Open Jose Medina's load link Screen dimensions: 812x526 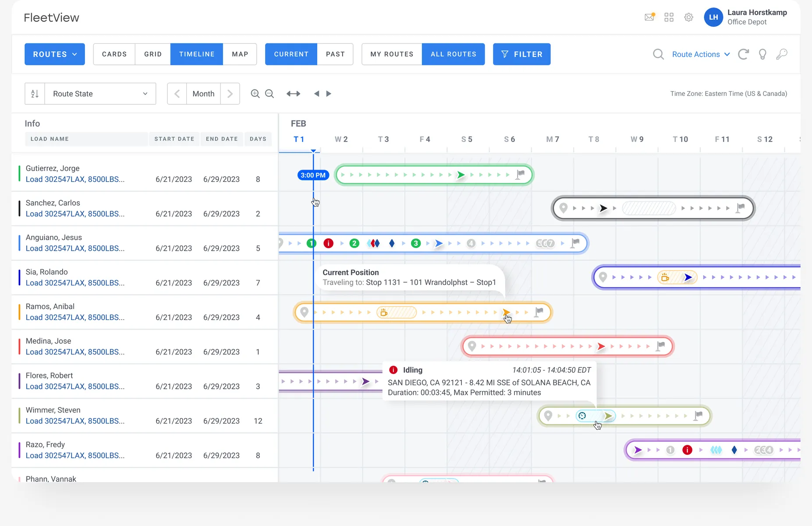click(x=75, y=352)
